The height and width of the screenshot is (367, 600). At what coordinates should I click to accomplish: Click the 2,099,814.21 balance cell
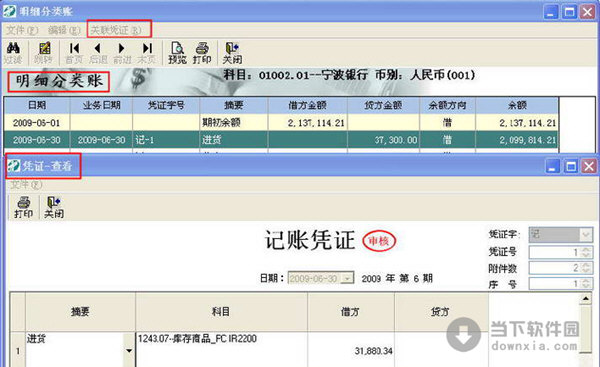click(517, 140)
